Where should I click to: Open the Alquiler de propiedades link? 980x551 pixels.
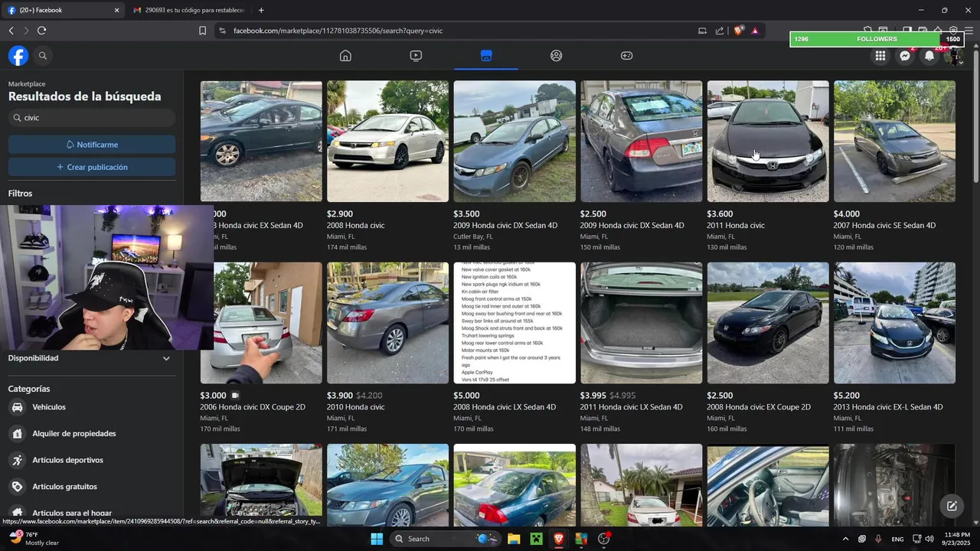click(74, 434)
